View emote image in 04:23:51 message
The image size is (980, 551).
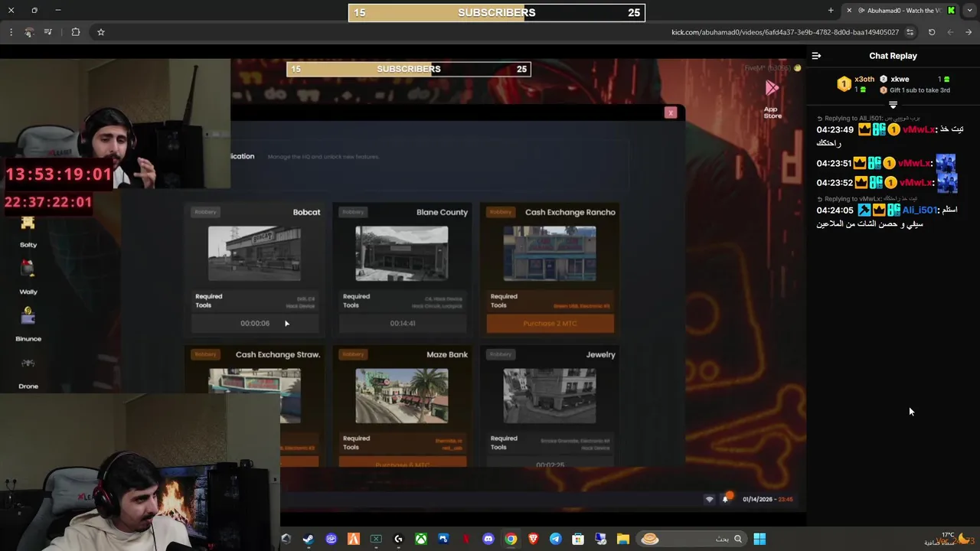[x=946, y=163]
